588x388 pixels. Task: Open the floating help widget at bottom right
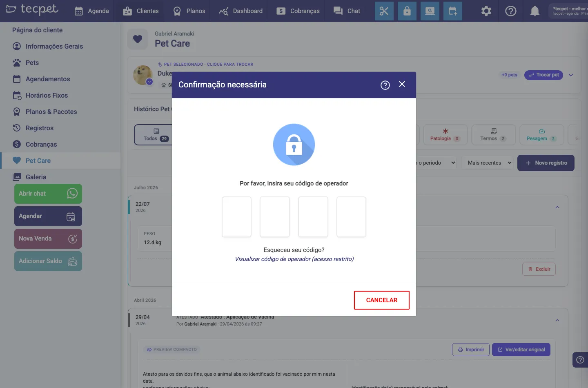(580, 360)
